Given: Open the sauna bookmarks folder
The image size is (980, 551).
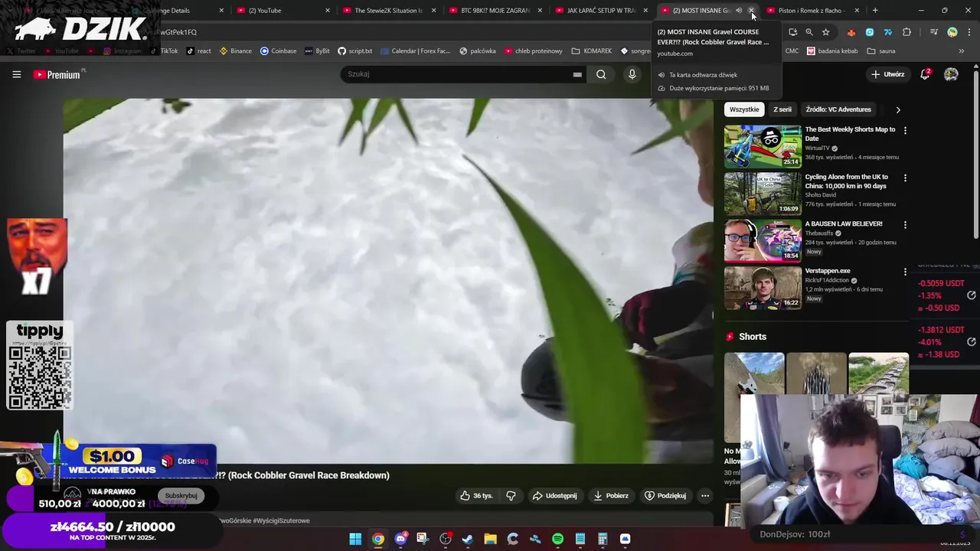Looking at the screenshot, I should click(x=881, y=51).
